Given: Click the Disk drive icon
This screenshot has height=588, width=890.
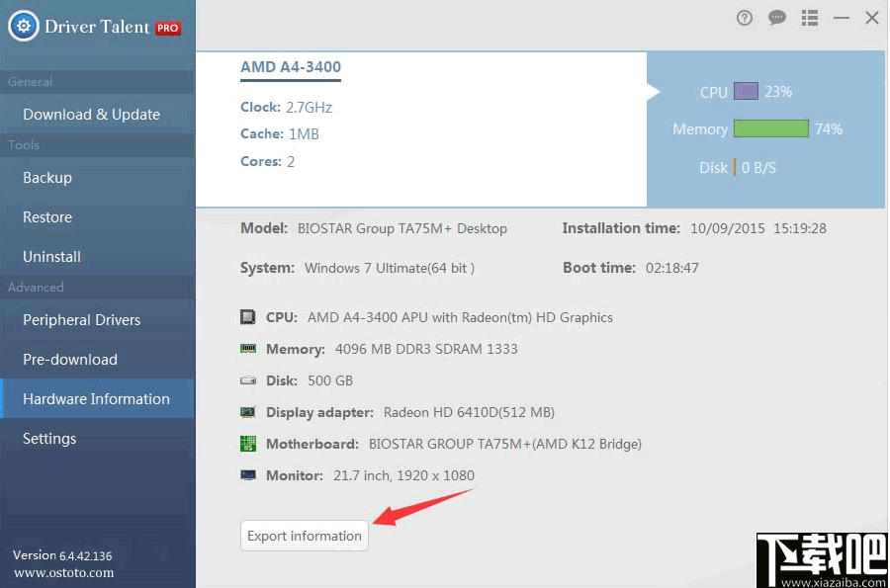Looking at the screenshot, I should 247,379.
